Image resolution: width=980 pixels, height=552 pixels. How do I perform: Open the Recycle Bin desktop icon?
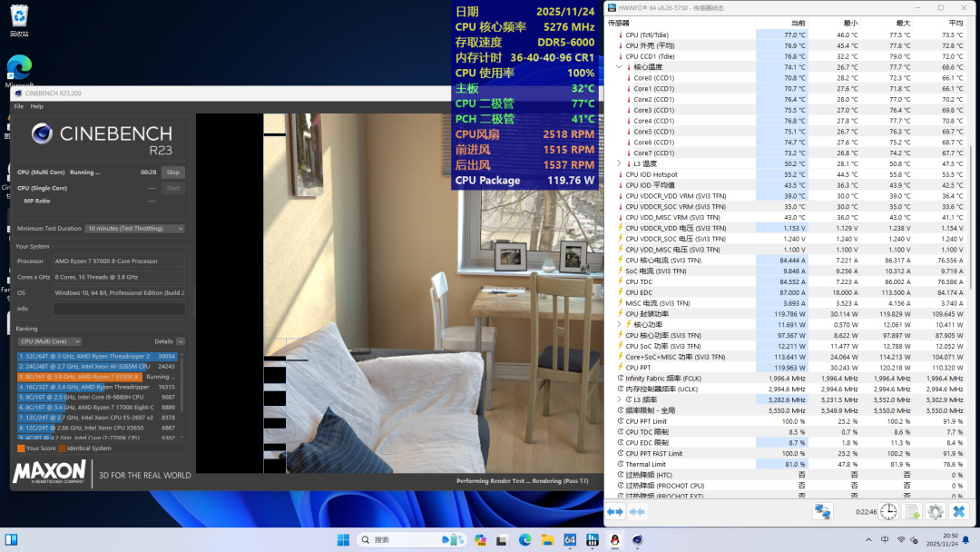tap(19, 20)
